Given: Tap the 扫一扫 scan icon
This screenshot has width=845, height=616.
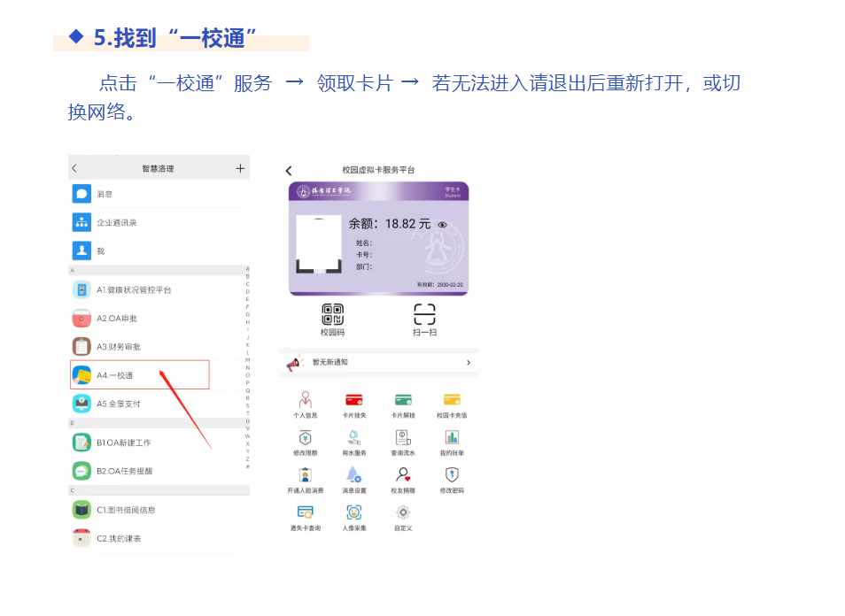Looking at the screenshot, I should 424,315.
